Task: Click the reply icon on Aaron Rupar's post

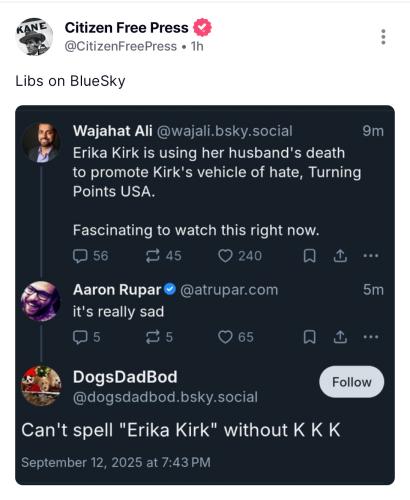Action: click(x=80, y=337)
